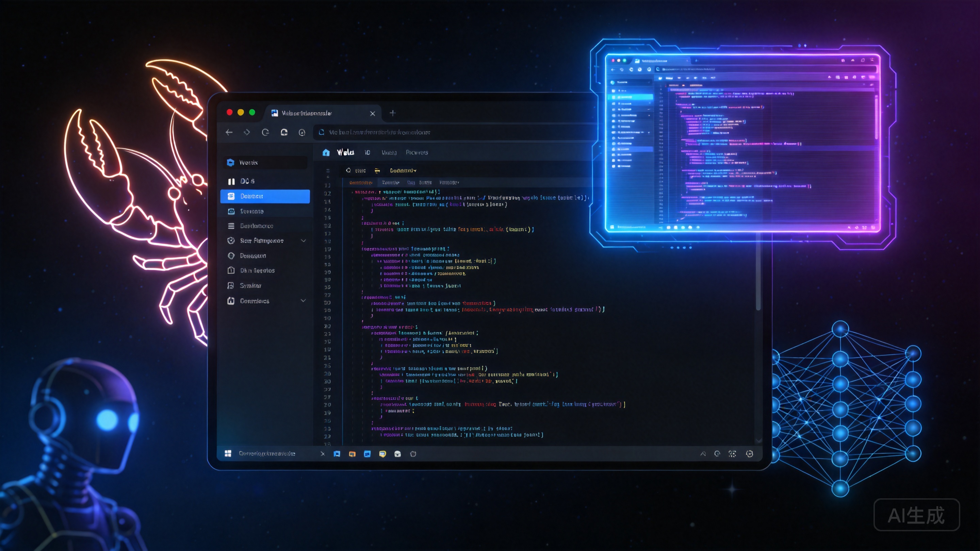Open a new browser tab with plus
The height and width of the screenshot is (551, 980).
coord(393,113)
